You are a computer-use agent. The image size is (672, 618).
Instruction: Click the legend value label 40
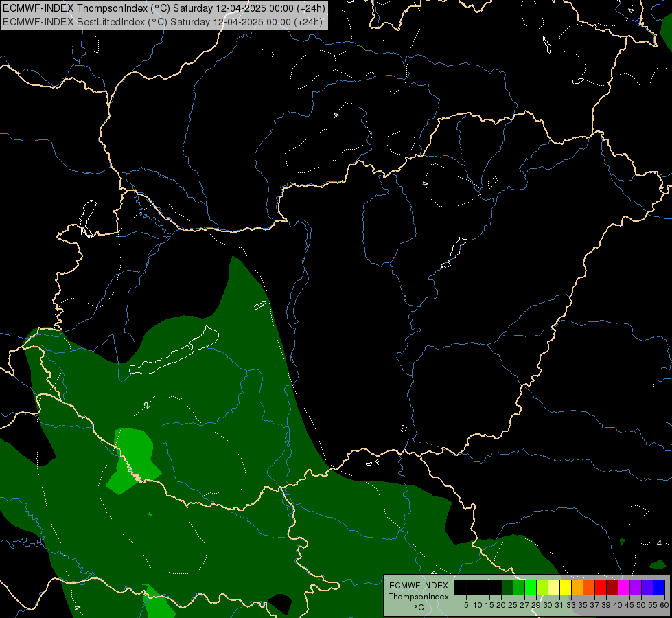pyautogui.click(x=618, y=605)
